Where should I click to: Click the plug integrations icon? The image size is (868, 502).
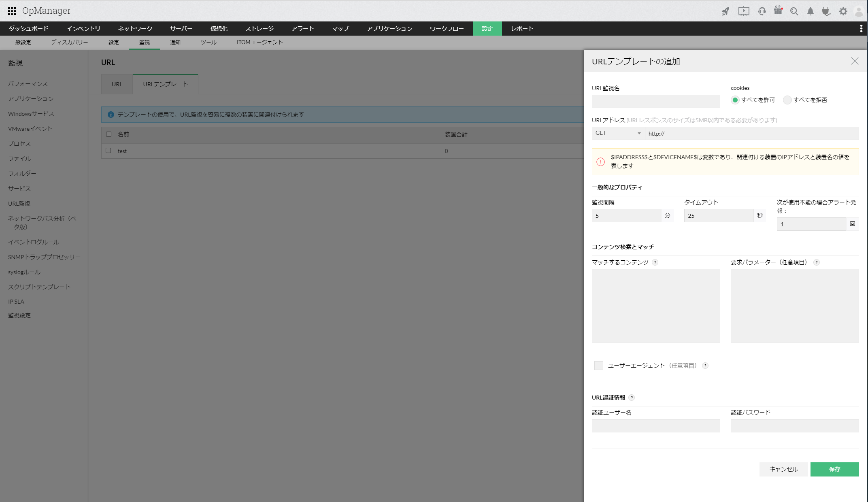pyautogui.click(x=826, y=11)
